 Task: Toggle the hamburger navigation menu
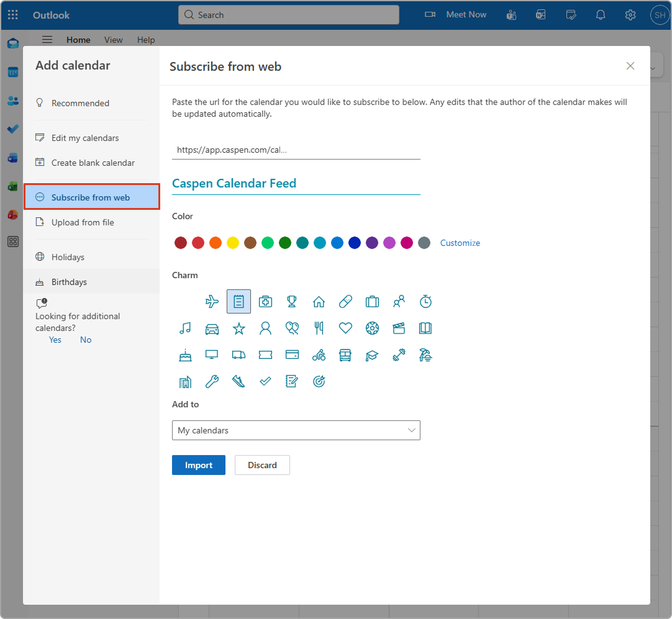tap(47, 40)
